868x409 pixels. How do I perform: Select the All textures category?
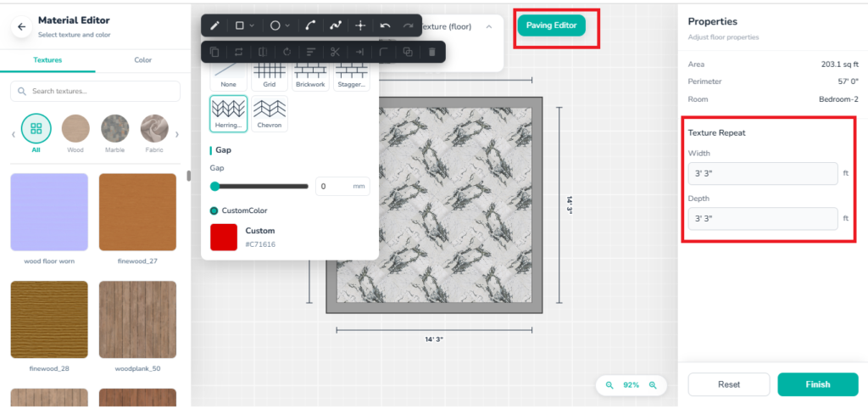(36, 133)
